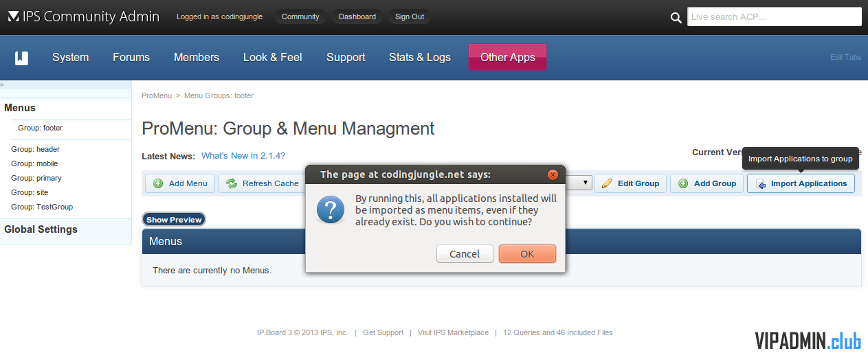Open the bookmark icon in navigation bar

coord(21,58)
